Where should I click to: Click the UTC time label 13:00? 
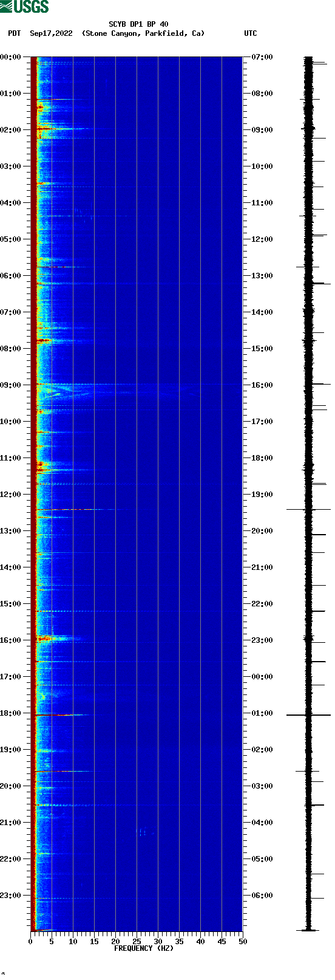262,276
